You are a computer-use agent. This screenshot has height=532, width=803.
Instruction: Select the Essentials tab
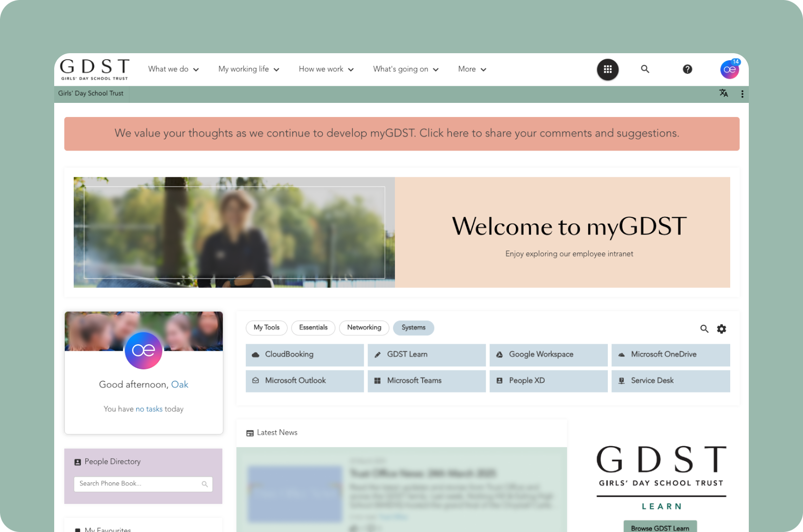pyautogui.click(x=313, y=328)
